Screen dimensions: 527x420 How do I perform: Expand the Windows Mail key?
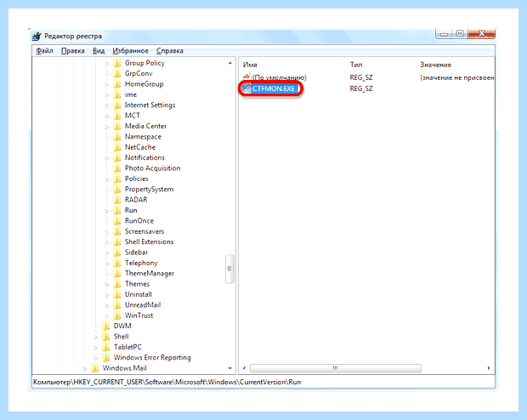tap(85, 368)
